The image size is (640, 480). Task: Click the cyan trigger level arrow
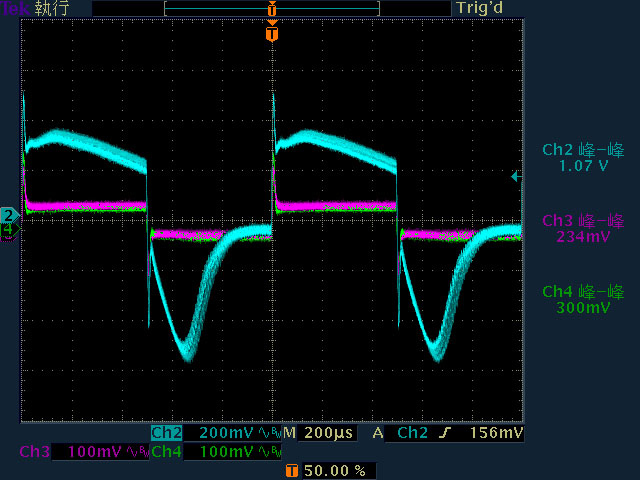(516, 176)
